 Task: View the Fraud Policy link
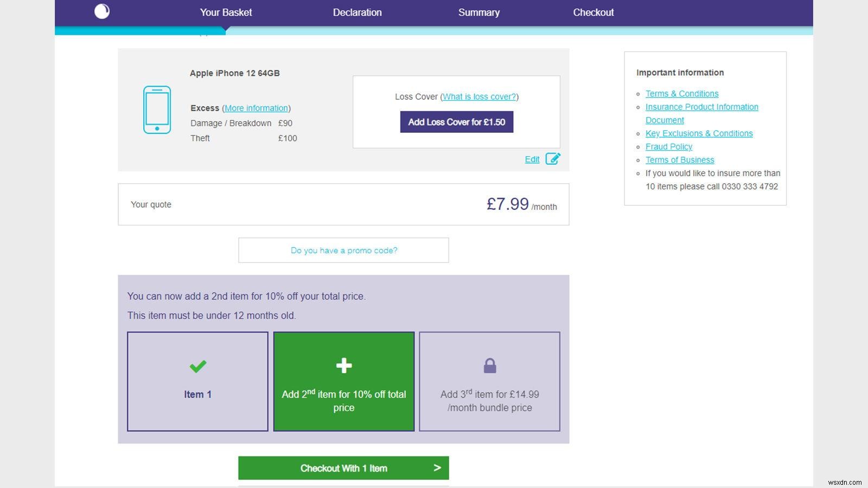(x=668, y=146)
